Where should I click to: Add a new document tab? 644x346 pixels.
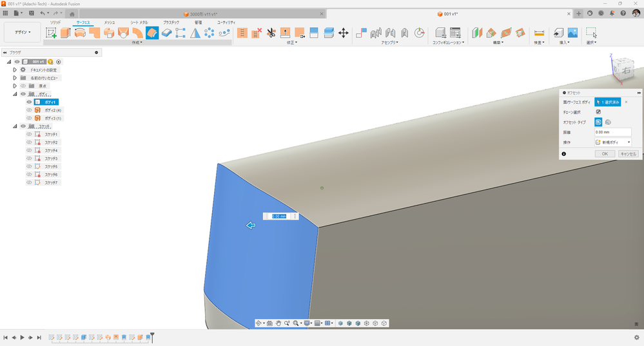pos(579,14)
